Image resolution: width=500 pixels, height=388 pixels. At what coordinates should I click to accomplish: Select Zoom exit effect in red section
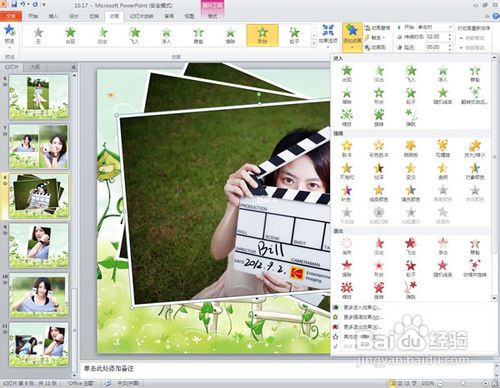coord(347,290)
